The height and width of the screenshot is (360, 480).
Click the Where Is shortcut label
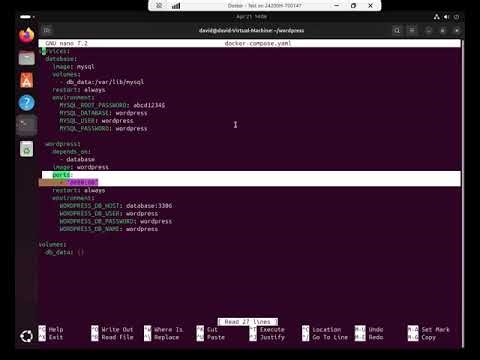click(x=168, y=329)
